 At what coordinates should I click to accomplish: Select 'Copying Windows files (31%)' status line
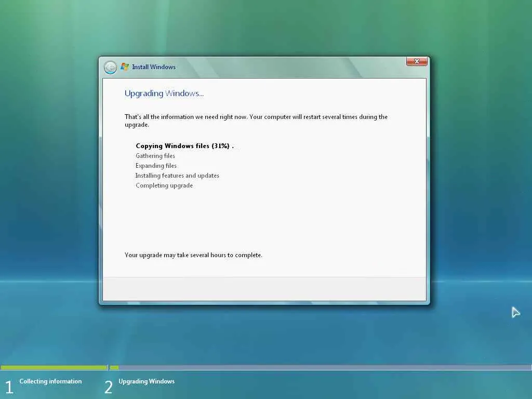click(x=184, y=146)
